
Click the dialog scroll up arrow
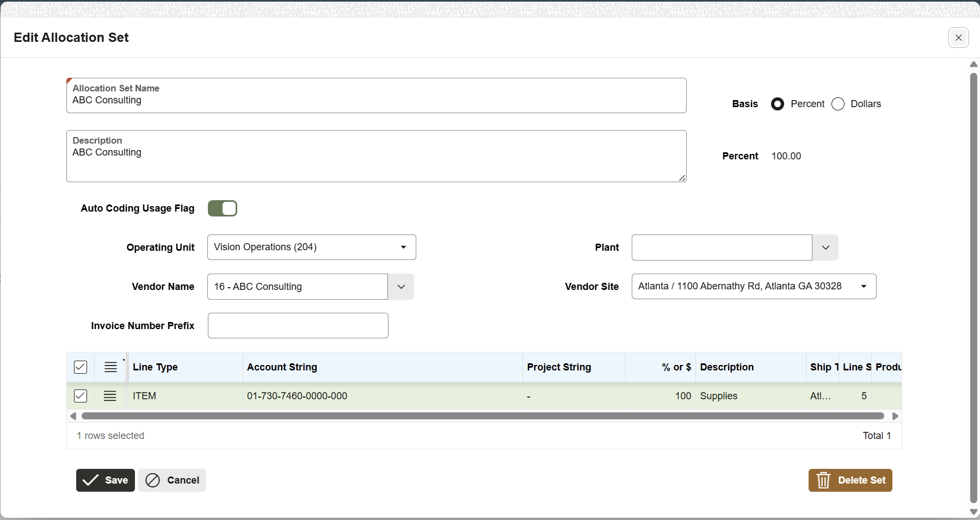coord(973,65)
